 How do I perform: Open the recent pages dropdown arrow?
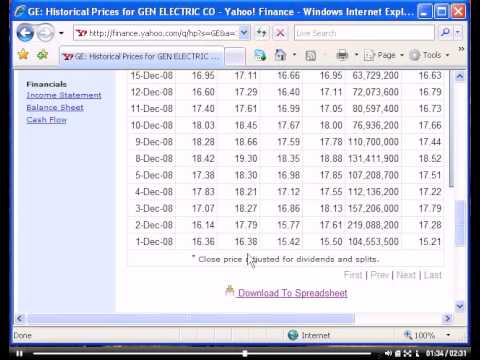tap(61, 33)
